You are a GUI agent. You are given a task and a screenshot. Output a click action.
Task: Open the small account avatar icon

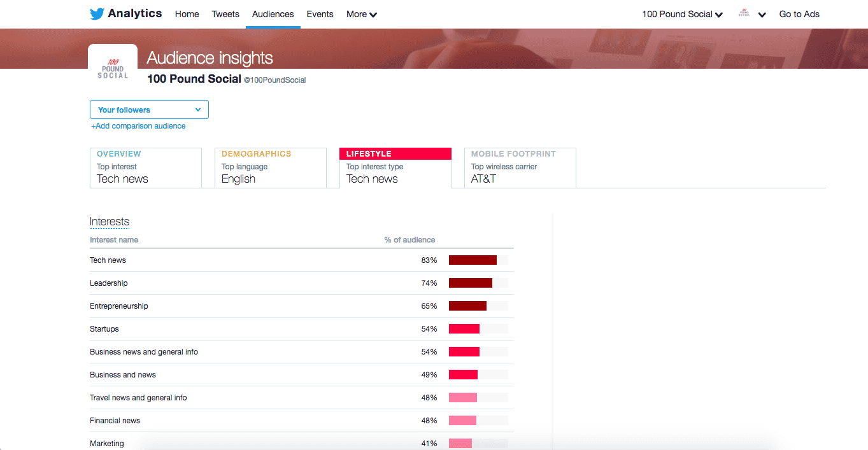(x=744, y=13)
